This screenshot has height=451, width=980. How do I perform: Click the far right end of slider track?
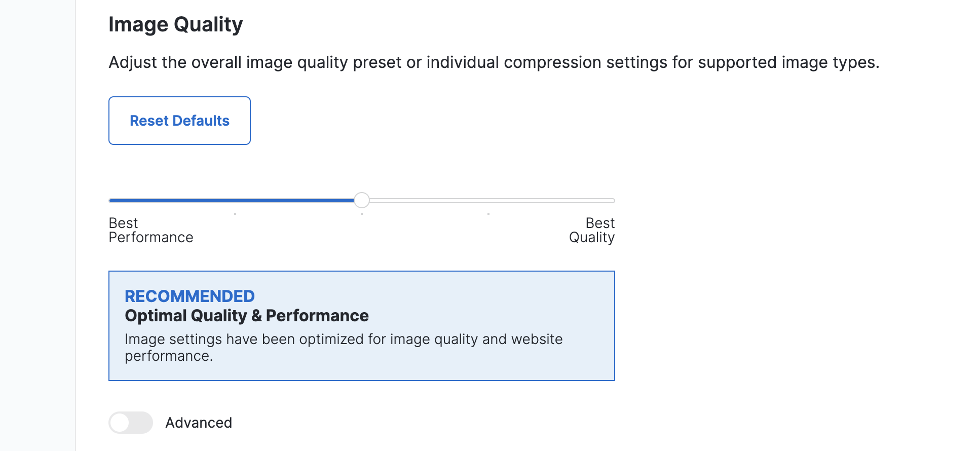tap(612, 201)
